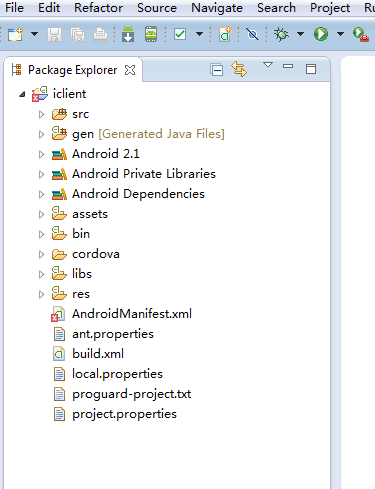
Task: Toggle Link with Editor in Package Explorer
Action: (x=239, y=69)
